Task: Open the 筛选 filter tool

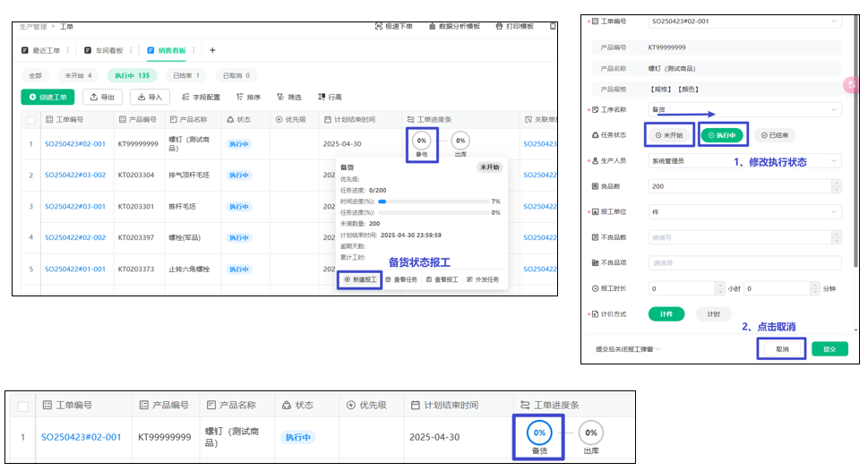Action: (x=280, y=97)
